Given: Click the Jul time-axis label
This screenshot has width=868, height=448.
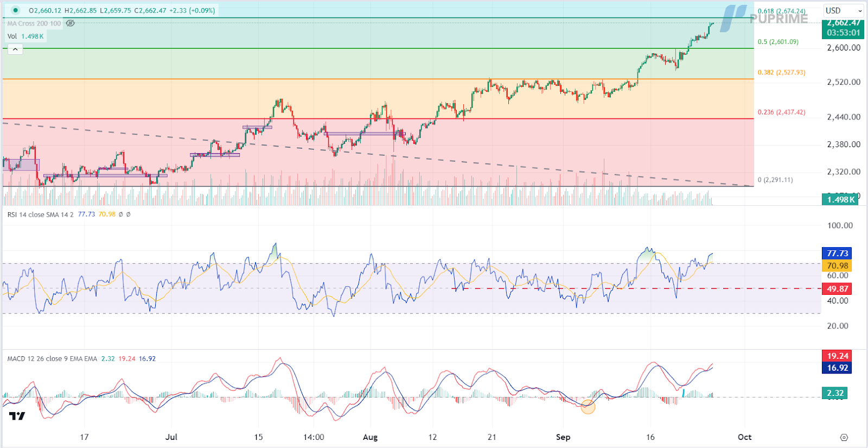Looking at the screenshot, I should click(x=171, y=437).
